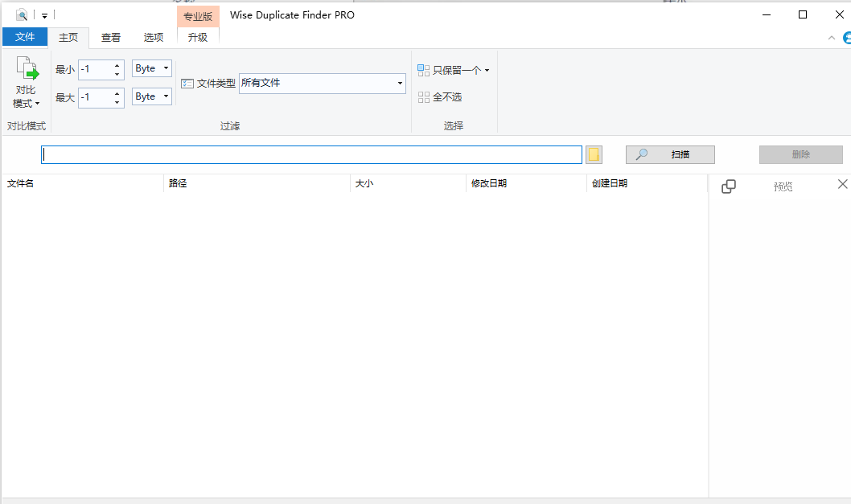This screenshot has width=851, height=504.
Task: Sort by the 修改日期 column header
Action: (526, 183)
